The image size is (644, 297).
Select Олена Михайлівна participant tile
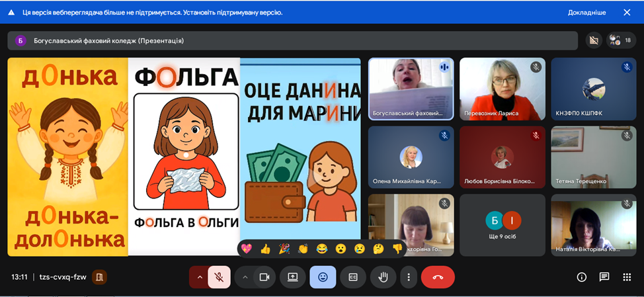pyautogui.click(x=411, y=157)
